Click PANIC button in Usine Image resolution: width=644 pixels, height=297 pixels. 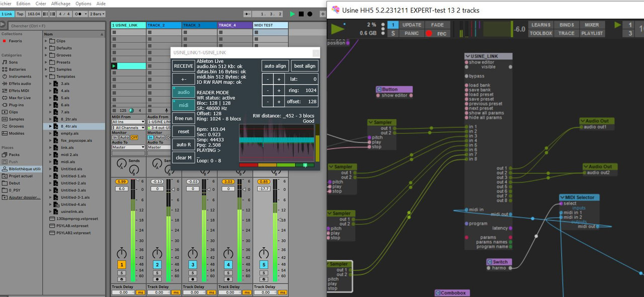(412, 33)
